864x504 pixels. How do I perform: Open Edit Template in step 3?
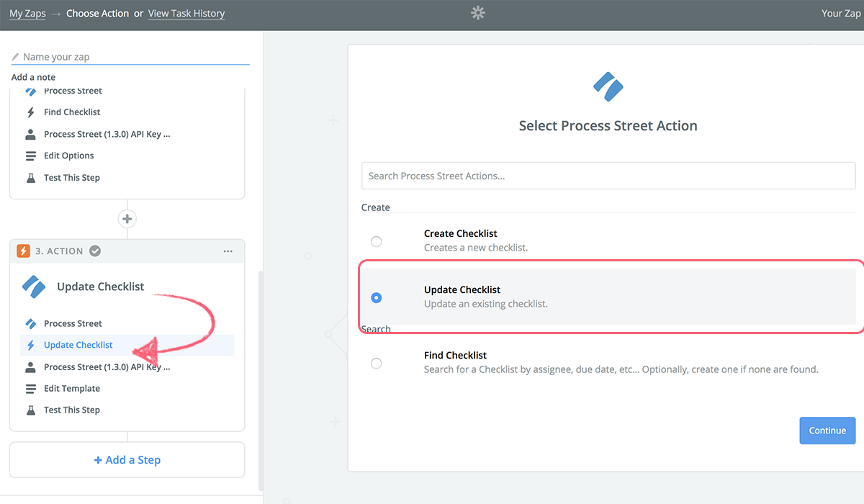[x=72, y=389]
